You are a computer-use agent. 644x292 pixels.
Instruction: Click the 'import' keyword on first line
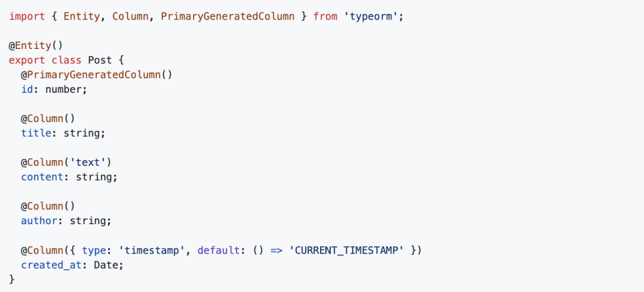[x=26, y=17]
